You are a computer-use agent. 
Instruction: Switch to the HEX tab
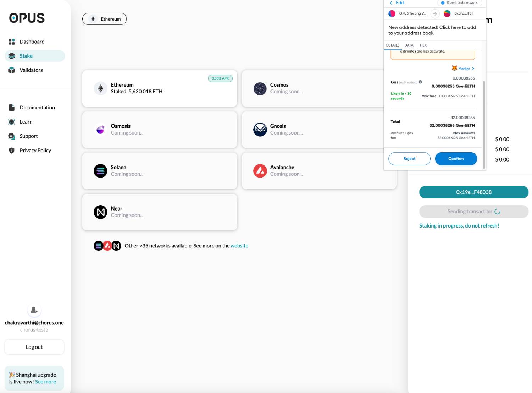tap(423, 45)
